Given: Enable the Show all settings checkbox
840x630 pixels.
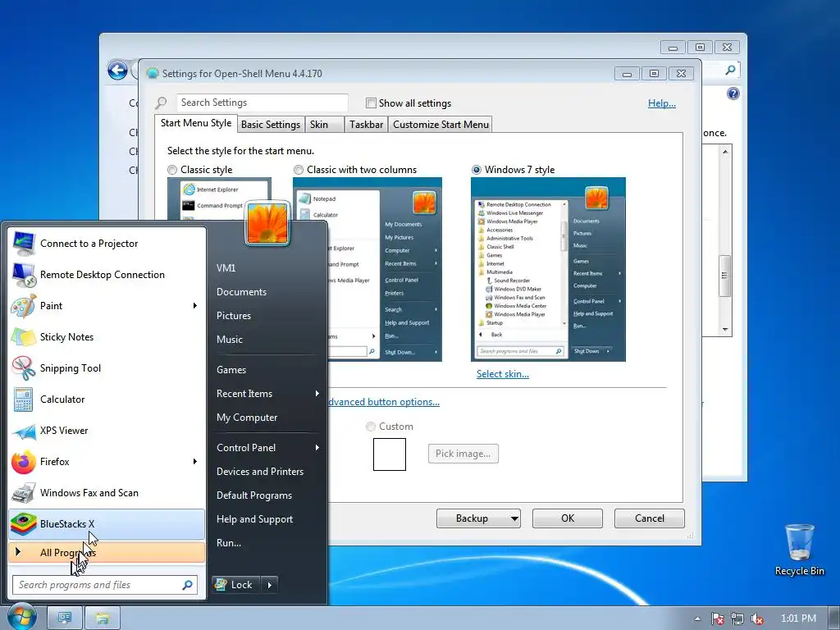Looking at the screenshot, I should (371, 103).
